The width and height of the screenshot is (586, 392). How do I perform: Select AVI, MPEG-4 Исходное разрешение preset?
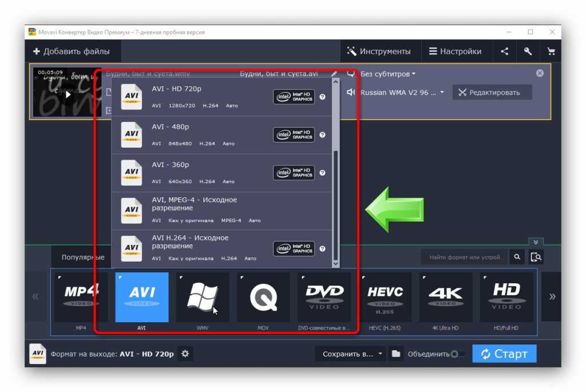tap(221, 211)
